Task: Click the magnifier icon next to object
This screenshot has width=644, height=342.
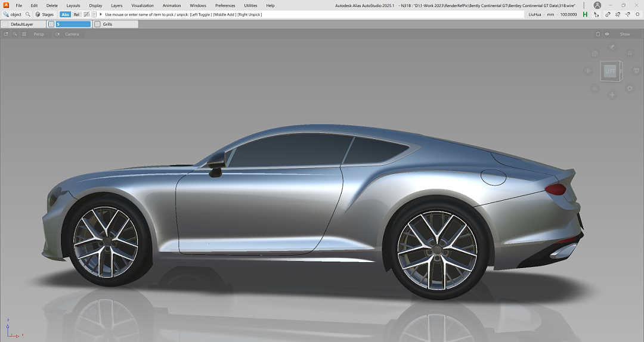Action: [27, 14]
